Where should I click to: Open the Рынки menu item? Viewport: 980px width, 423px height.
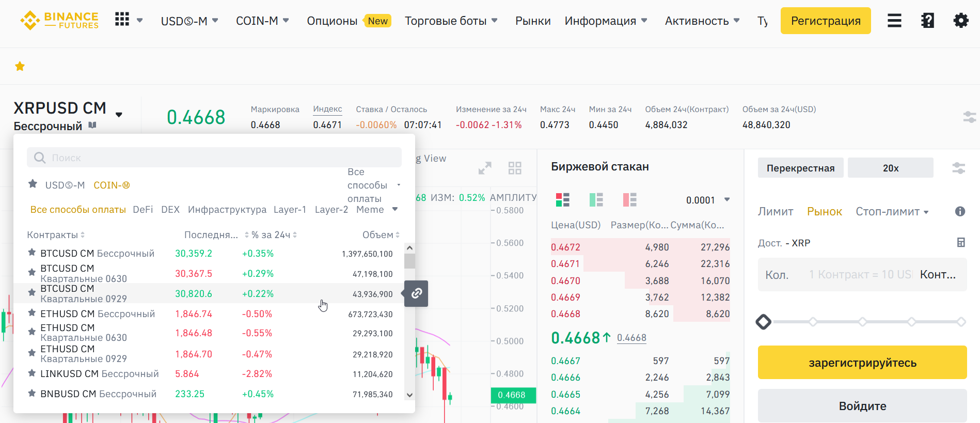pos(532,21)
